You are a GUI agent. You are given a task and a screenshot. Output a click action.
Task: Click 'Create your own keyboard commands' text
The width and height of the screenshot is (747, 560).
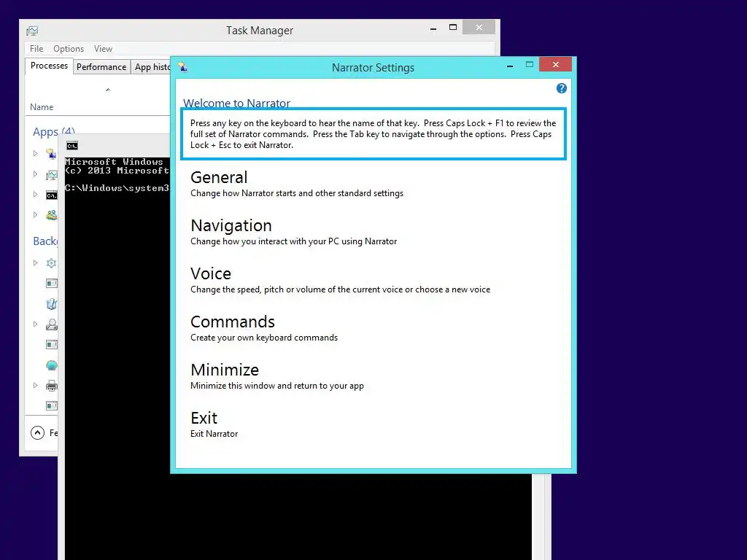coord(264,338)
